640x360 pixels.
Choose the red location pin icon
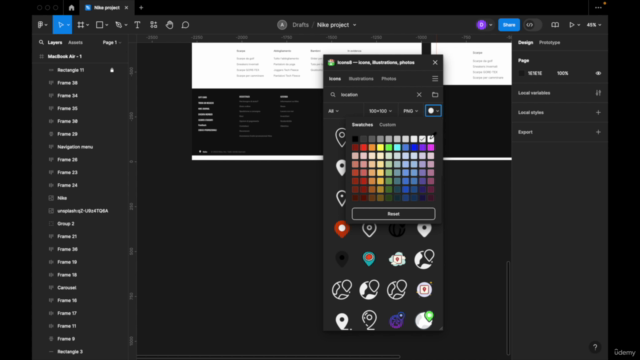(x=342, y=229)
